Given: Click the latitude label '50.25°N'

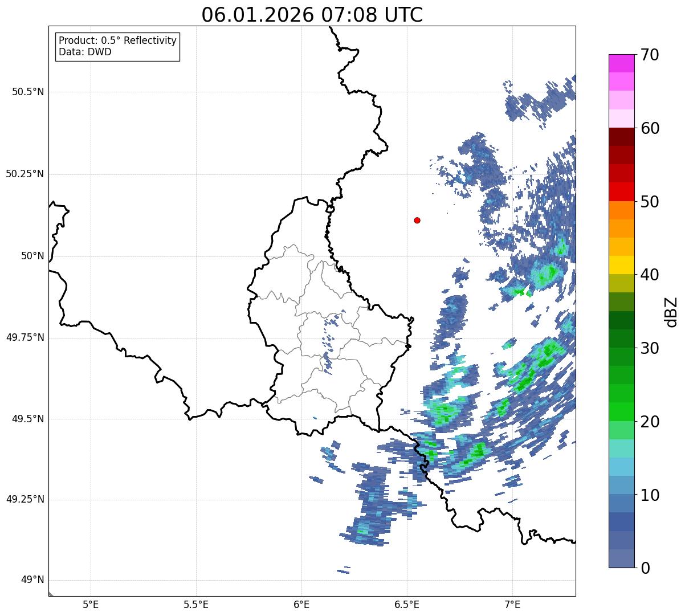Looking at the screenshot, I should coord(25,174).
